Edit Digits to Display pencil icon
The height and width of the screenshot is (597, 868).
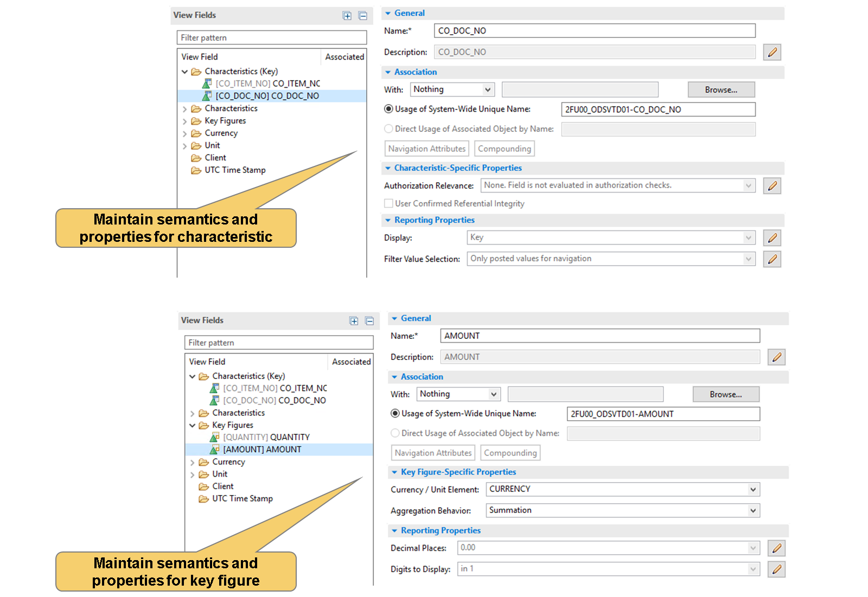tap(776, 569)
